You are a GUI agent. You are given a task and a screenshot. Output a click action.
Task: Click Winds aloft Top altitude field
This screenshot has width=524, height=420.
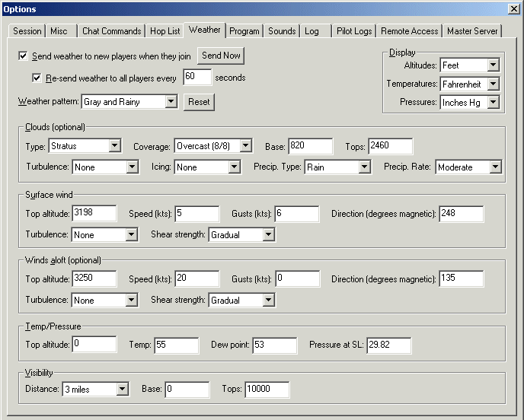(94, 278)
